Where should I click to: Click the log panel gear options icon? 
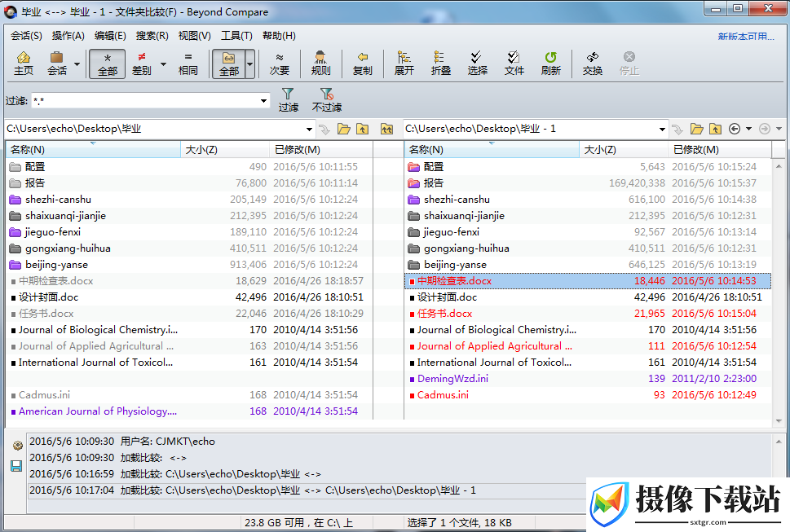(17, 446)
